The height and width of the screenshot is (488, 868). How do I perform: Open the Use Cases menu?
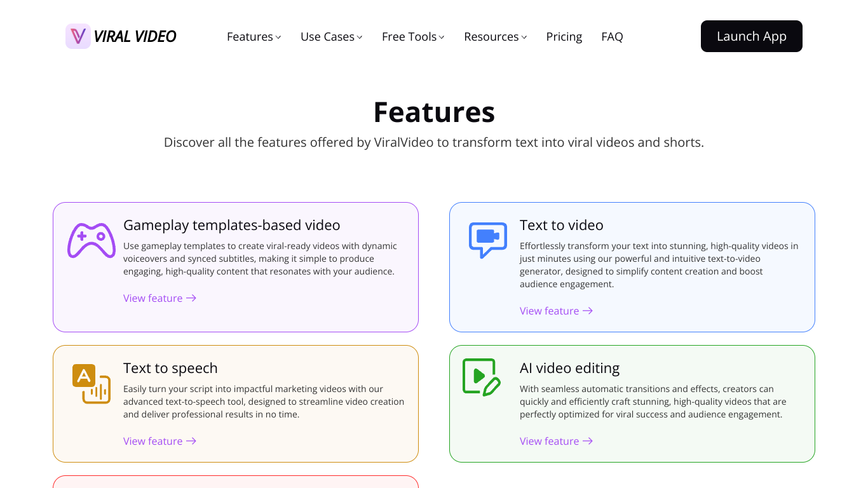click(332, 37)
